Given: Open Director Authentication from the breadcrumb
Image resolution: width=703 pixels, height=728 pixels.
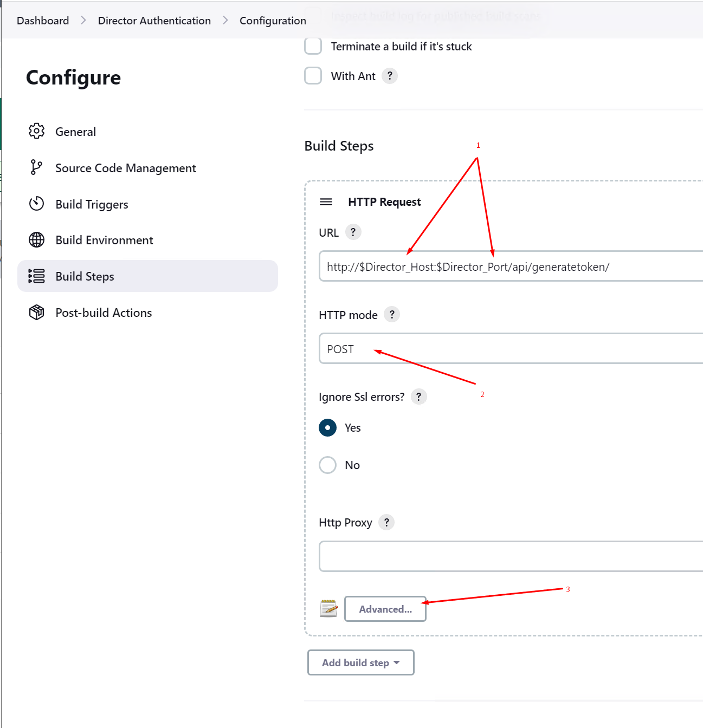Looking at the screenshot, I should coord(154,20).
